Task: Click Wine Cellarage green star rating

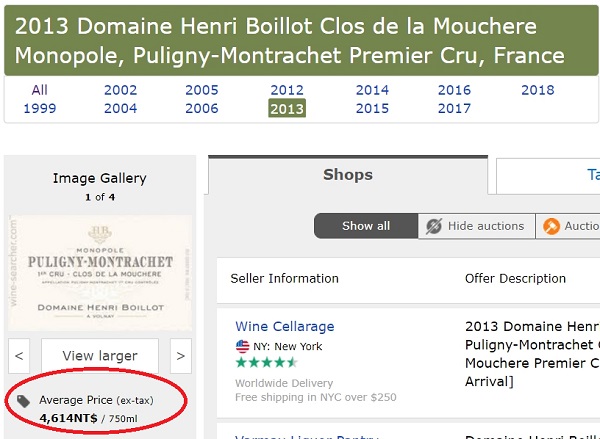Action: pyautogui.click(x=266, y=362)
